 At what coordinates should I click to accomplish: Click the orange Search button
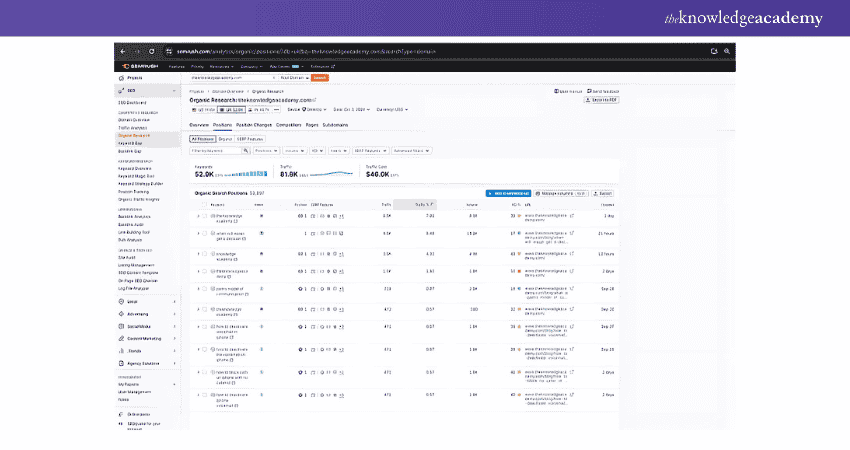pos(320,77)
